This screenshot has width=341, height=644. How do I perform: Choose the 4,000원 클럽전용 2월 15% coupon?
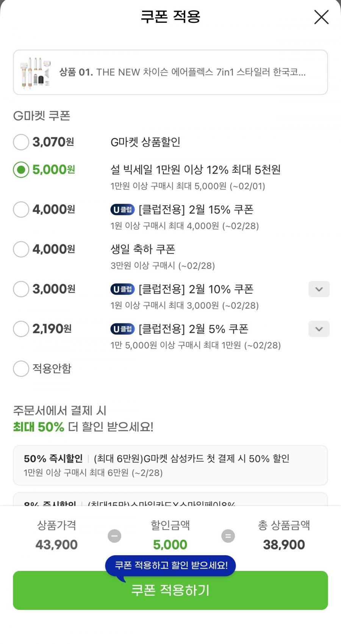(x=21, y=210)
